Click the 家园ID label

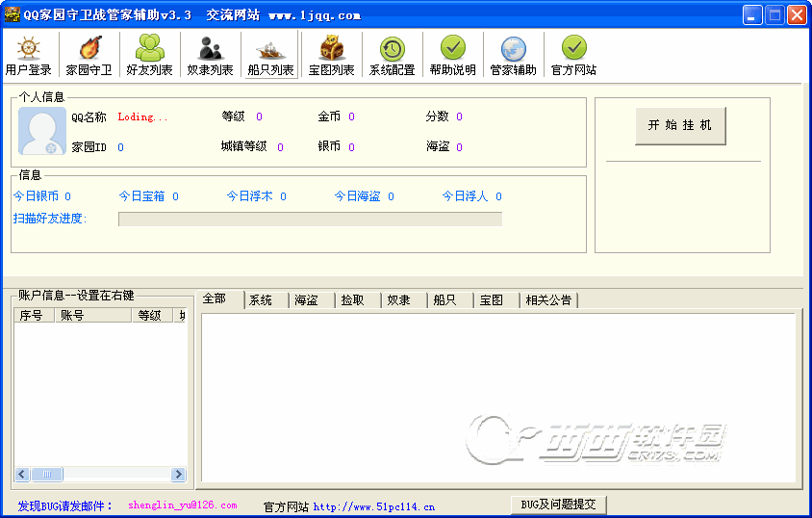(89, 147)
